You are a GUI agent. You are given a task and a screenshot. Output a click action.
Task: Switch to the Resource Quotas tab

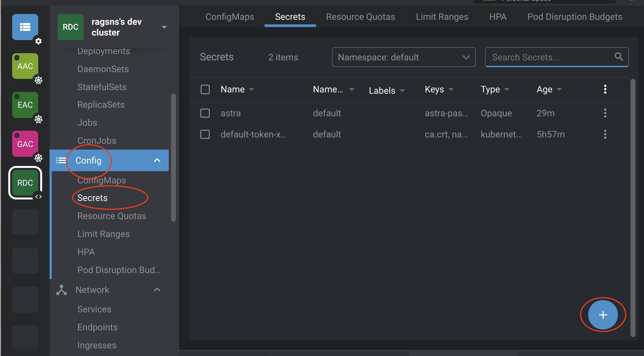[x=360, y=17]
